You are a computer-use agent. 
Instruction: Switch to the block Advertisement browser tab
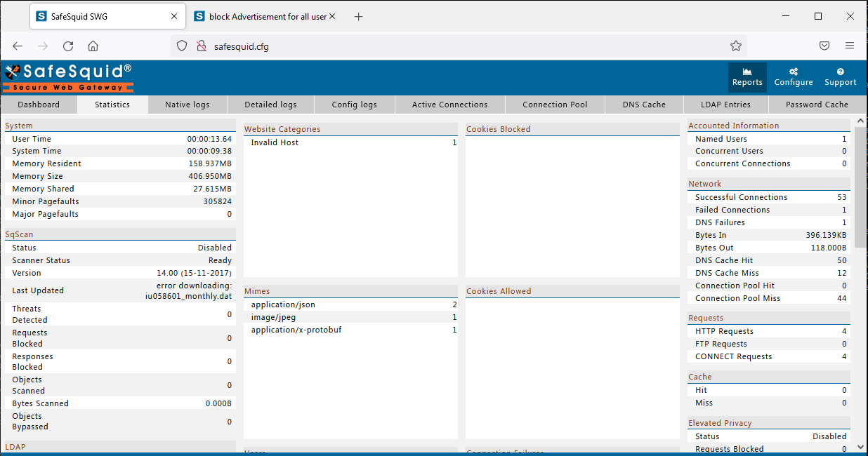pyautogui.click(x=263, y=16)
